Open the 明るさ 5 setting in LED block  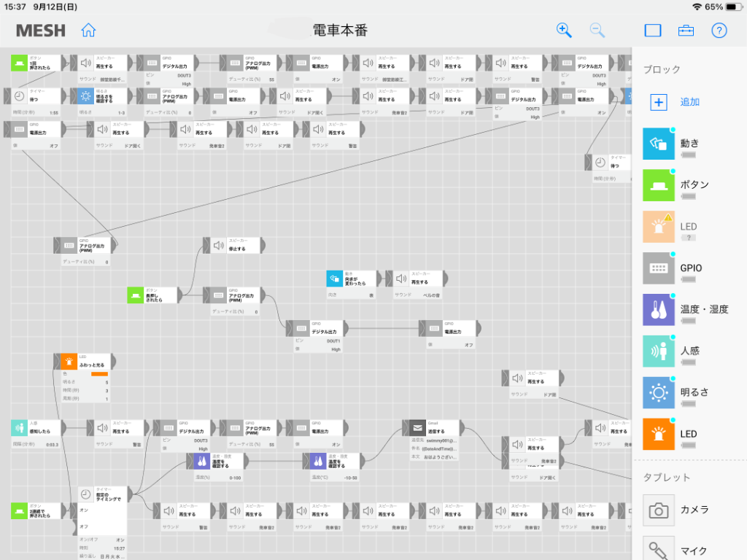coord(85,382)
